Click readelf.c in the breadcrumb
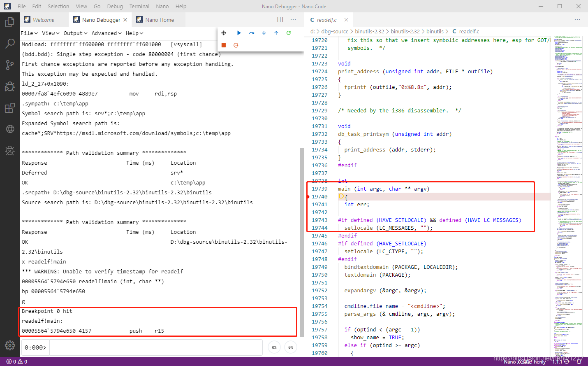This screenshot has width=588, height=366. click(469, 31)
